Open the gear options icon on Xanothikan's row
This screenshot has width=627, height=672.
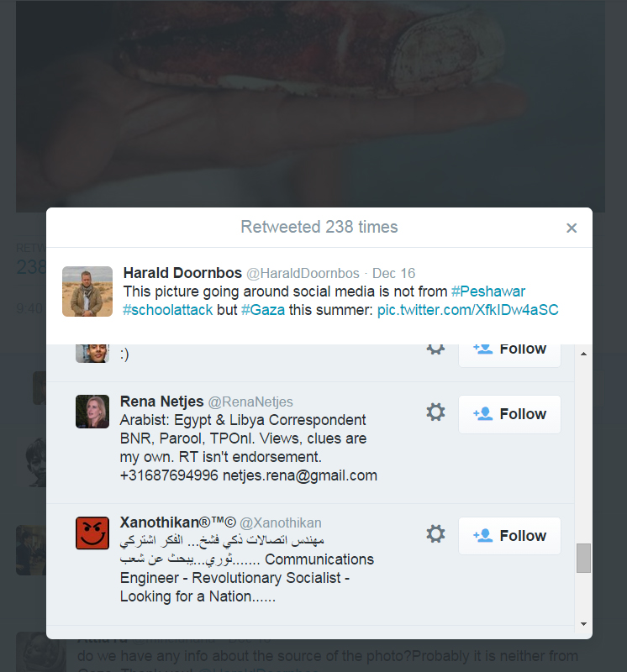pos(435,534)
